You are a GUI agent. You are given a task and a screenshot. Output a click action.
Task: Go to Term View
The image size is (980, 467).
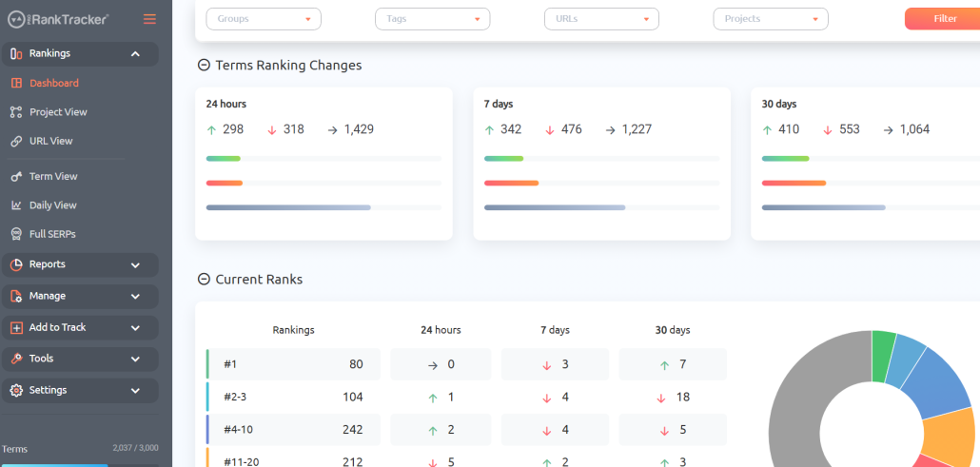[53, 176]
